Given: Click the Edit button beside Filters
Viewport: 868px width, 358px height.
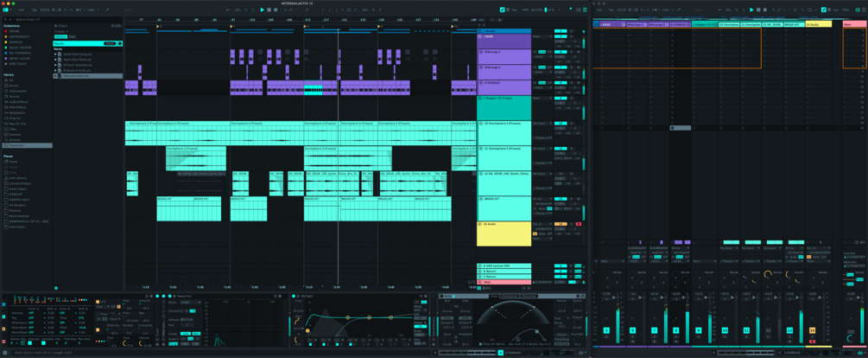Looking at the screenshot, I should click(117, 26).
